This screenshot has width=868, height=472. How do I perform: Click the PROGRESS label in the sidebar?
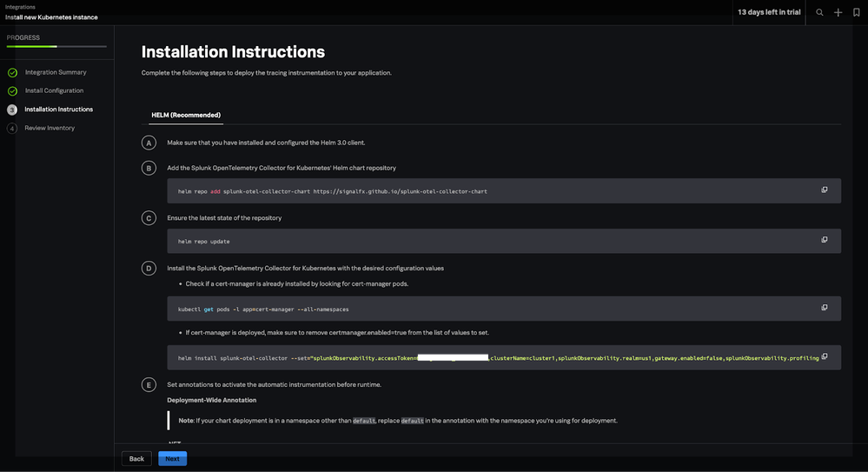(23, 37)
